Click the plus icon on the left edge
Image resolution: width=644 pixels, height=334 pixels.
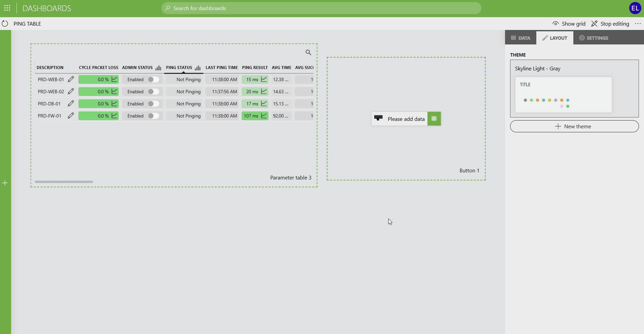click(x=5, y=183)
